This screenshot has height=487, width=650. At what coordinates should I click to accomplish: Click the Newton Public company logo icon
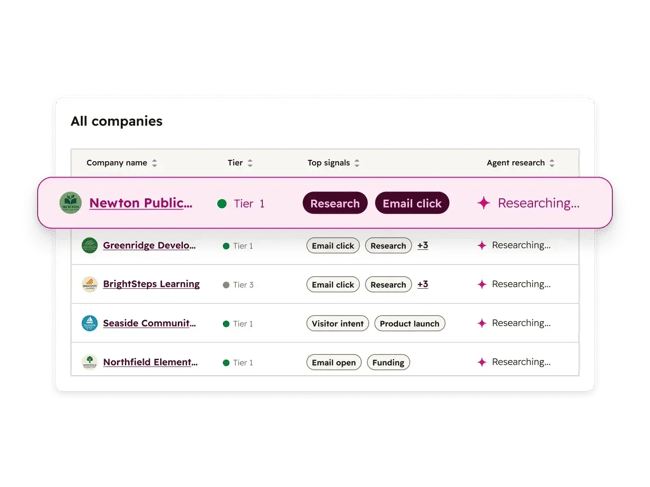tap(70, 203)
